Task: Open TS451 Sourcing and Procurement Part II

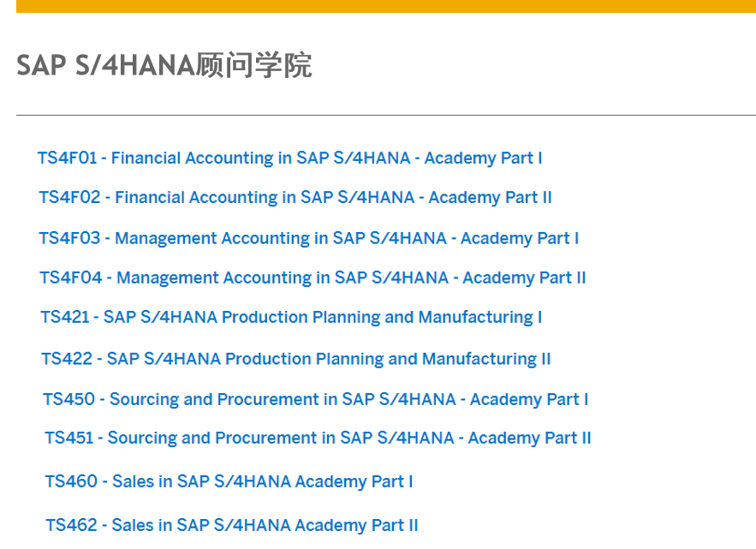Action: [x=318, y=439]
